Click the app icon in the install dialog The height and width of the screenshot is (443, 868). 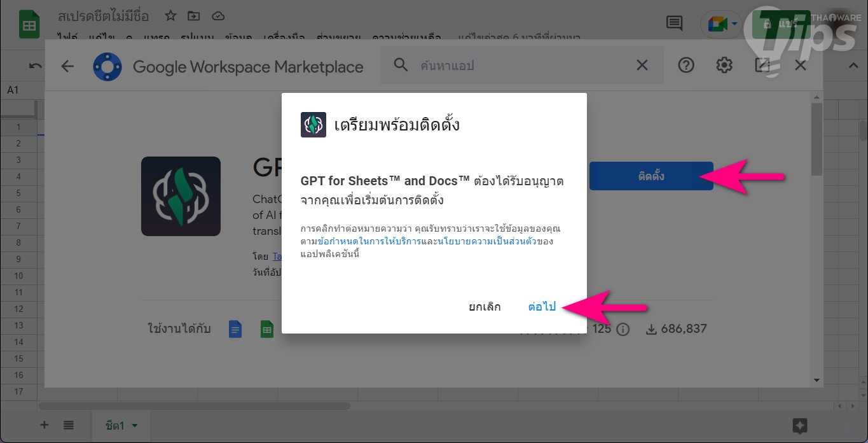click(313, 125)
